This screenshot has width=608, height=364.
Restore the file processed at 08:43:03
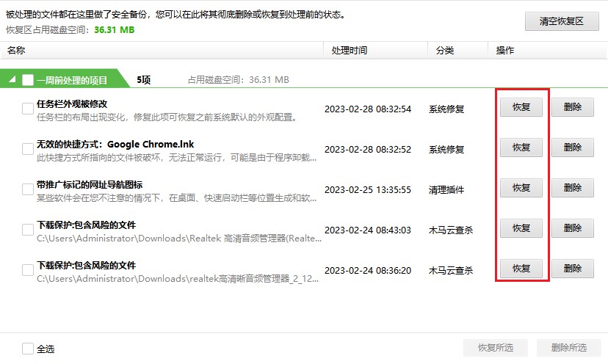click(521, 228)
